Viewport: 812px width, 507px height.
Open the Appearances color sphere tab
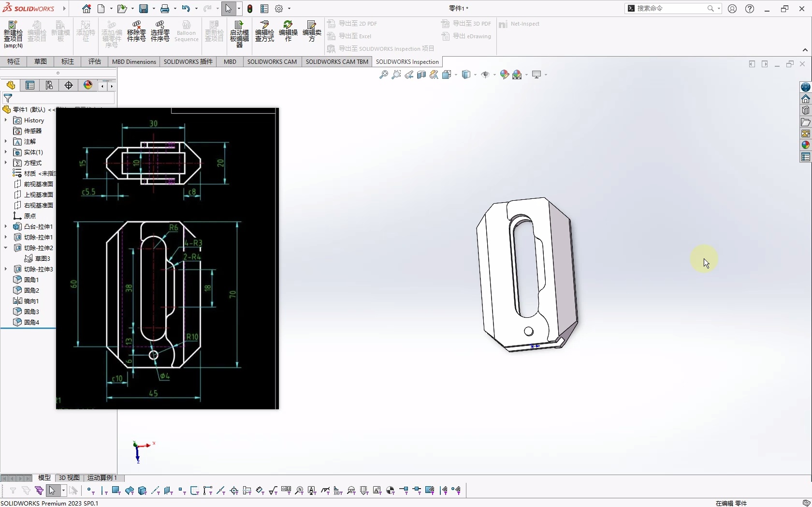[805, 145]
